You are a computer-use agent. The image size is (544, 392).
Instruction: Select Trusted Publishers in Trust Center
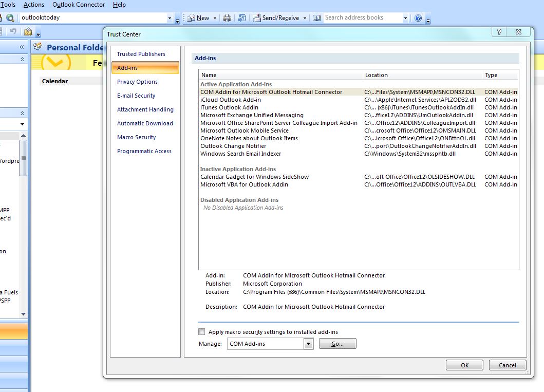click(141, 54)
